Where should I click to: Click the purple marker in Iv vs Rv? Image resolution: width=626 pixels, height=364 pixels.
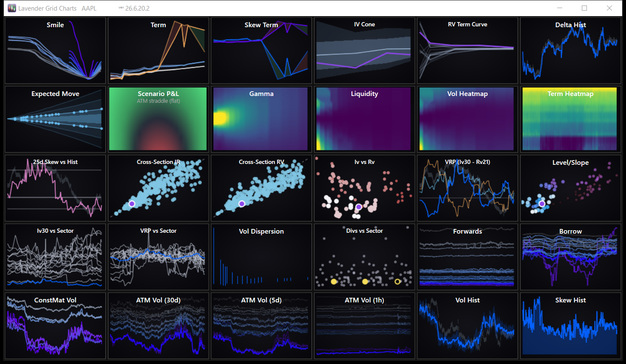click(x=359, y=207)
